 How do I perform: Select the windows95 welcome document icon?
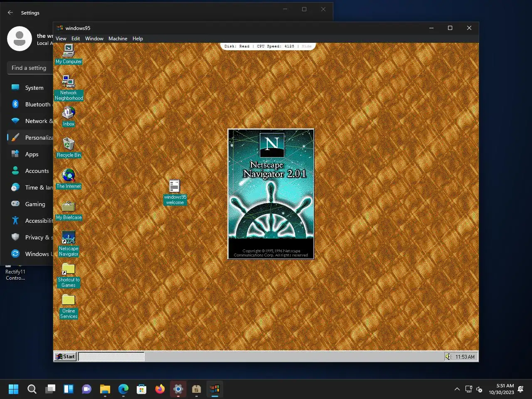(175, 192)
